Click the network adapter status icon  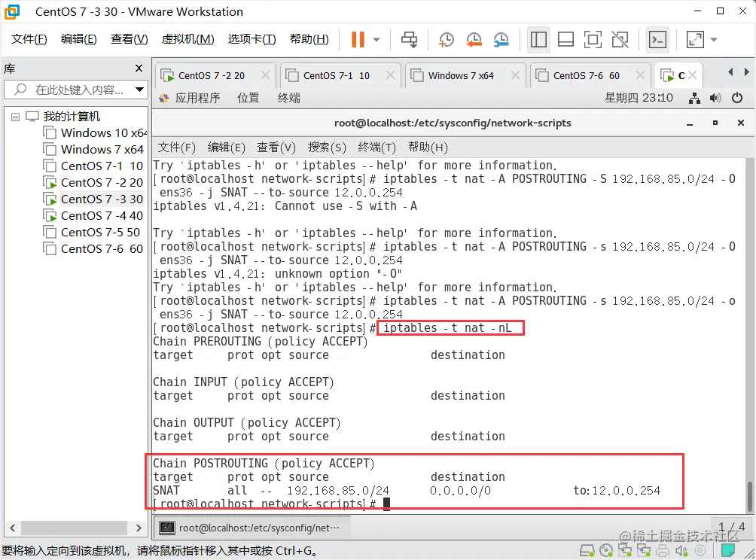click(x=626, y=550)
